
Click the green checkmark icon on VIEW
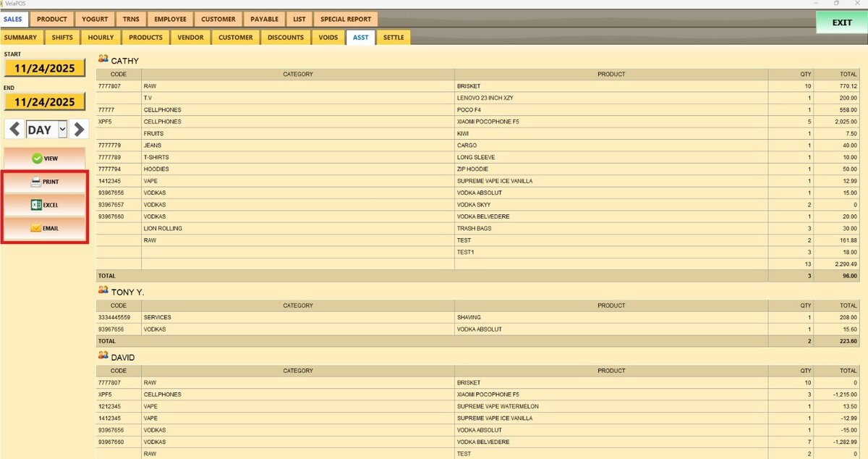pos(37,159)
